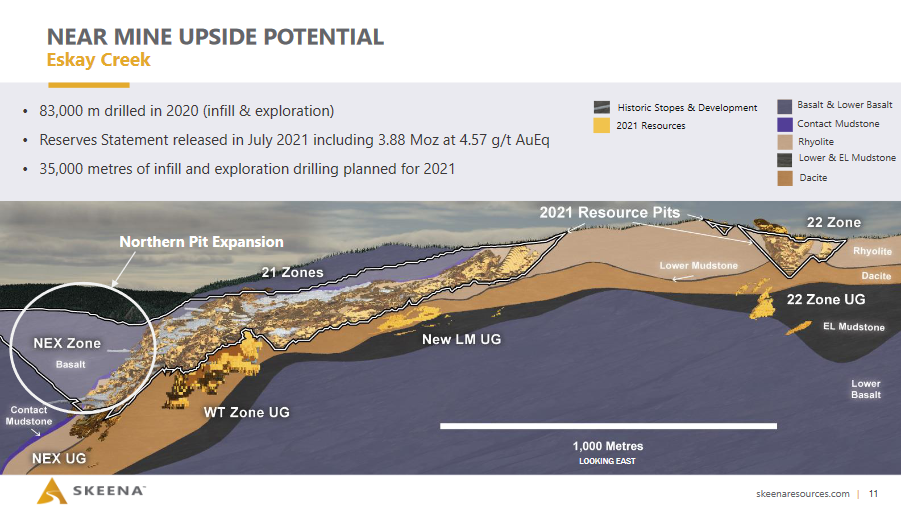This screenshot has width=901, height=506.
Task: Click the '1,000 Metres' scale text
Action: point(608,446)
